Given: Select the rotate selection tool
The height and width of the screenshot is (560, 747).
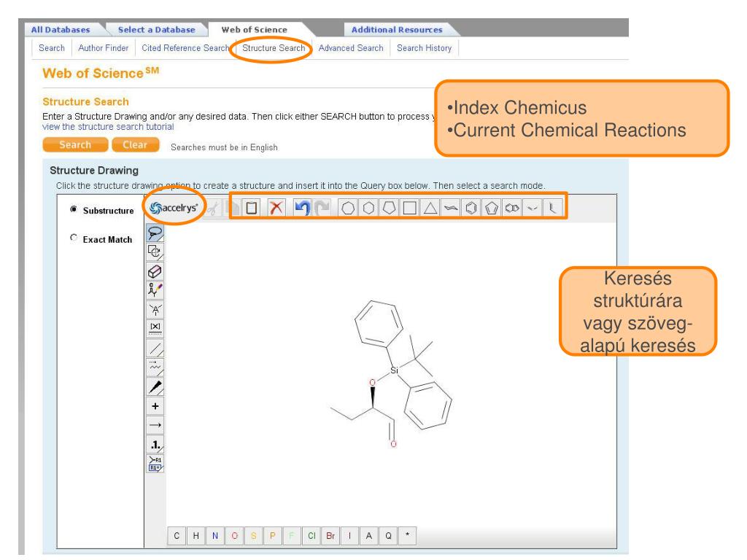Looking at the screenshot, I should [155, 252].
